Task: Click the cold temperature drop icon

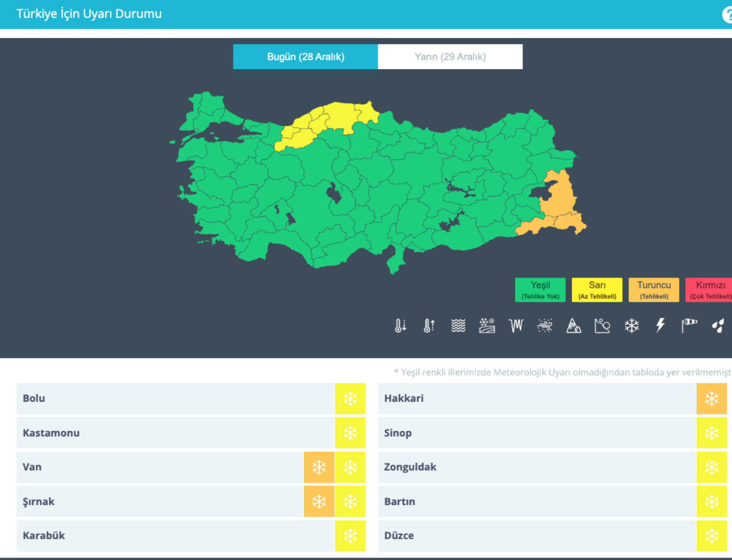Action: coord(400,326)
